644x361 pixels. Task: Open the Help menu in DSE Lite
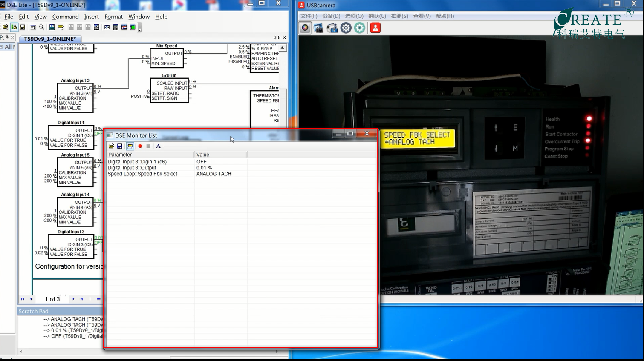[x=162, y=17]
